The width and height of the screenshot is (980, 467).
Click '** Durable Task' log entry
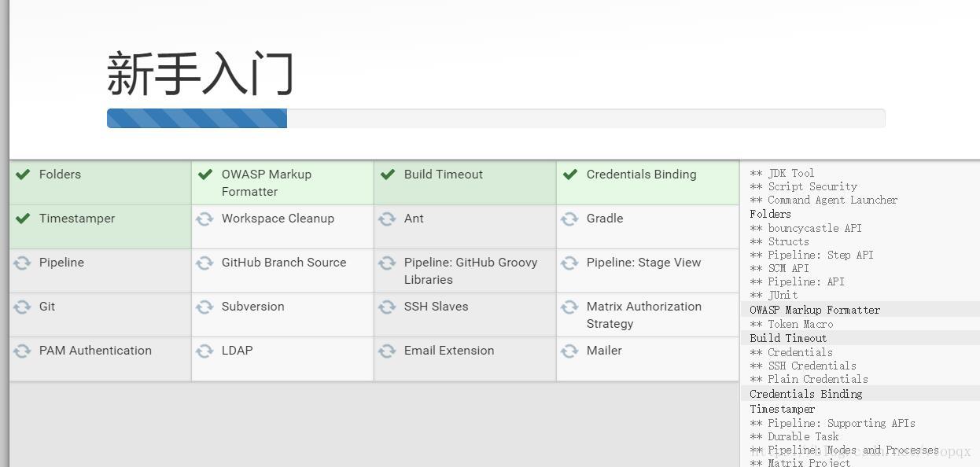(794, 436)
